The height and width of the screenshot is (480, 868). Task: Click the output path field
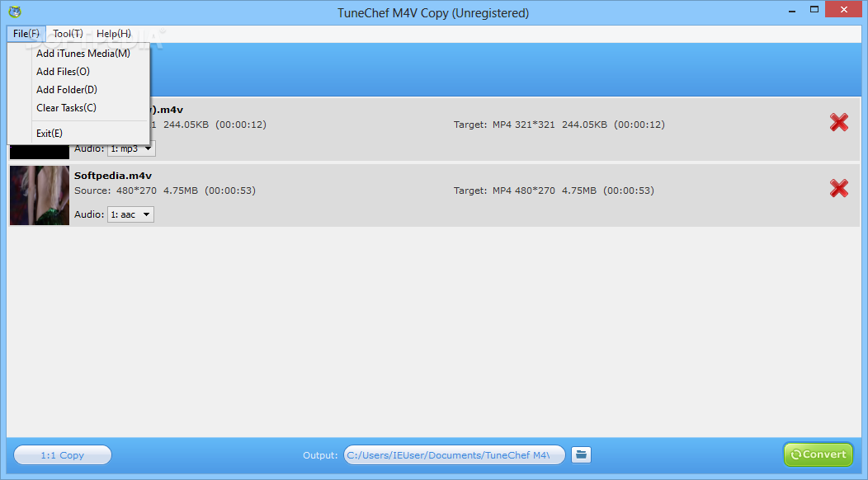pos(455,455)
